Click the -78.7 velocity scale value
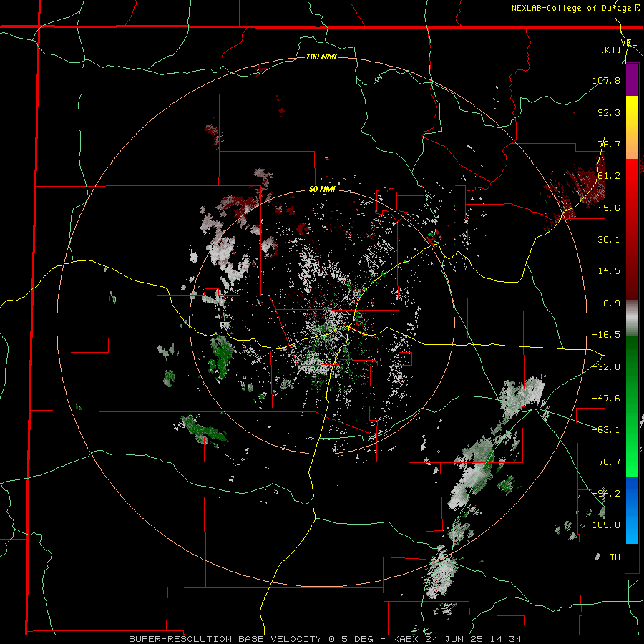 click(606, 462)
